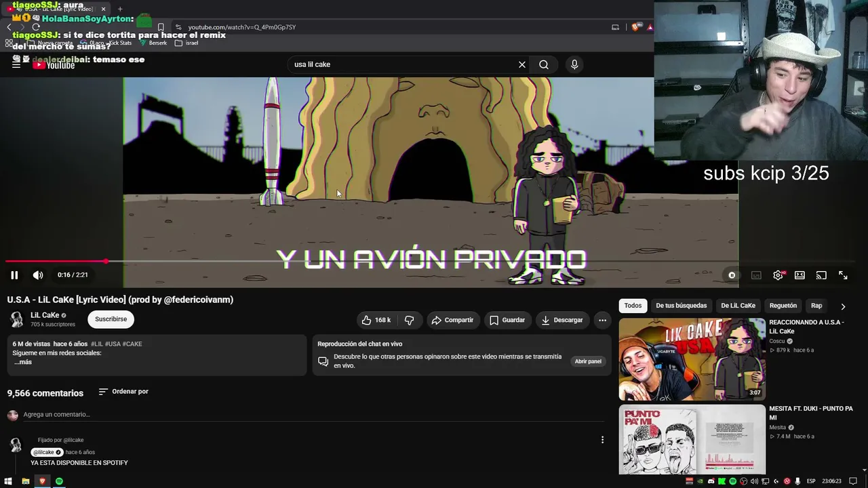Image resolution: width=868 pixels, height=488 pixels.
Task: Open the 'MESITA FT. DUKI' video thumbnail
Action: click(692, 439)
